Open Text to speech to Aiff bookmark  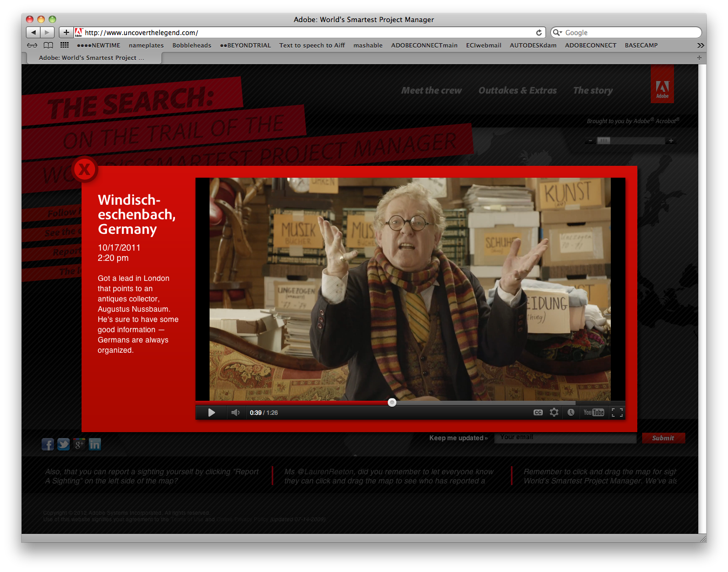pos(312,45)
